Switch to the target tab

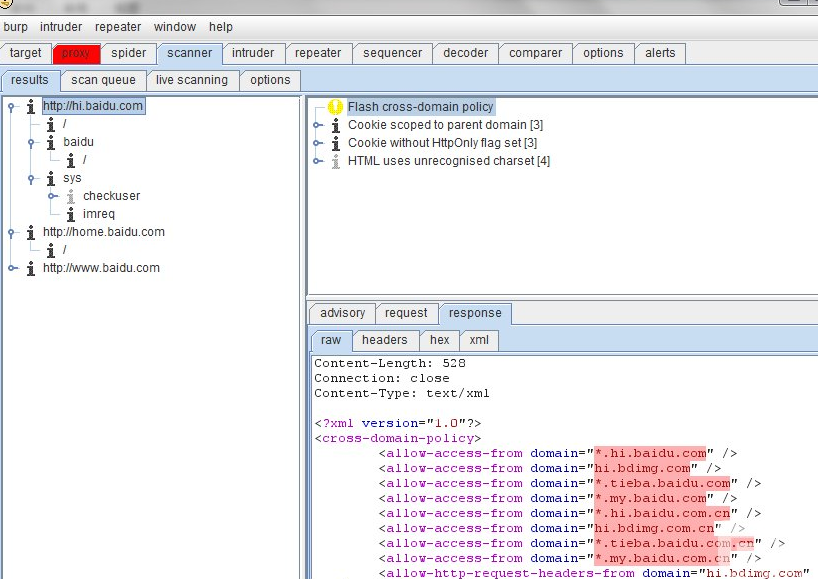point(26,53)
